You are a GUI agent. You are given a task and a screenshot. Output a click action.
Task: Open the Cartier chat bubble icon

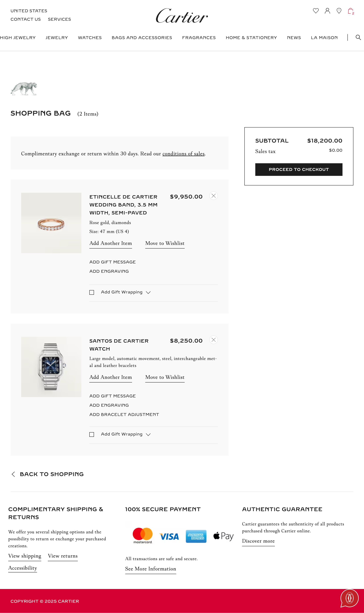tap(350, 598)
